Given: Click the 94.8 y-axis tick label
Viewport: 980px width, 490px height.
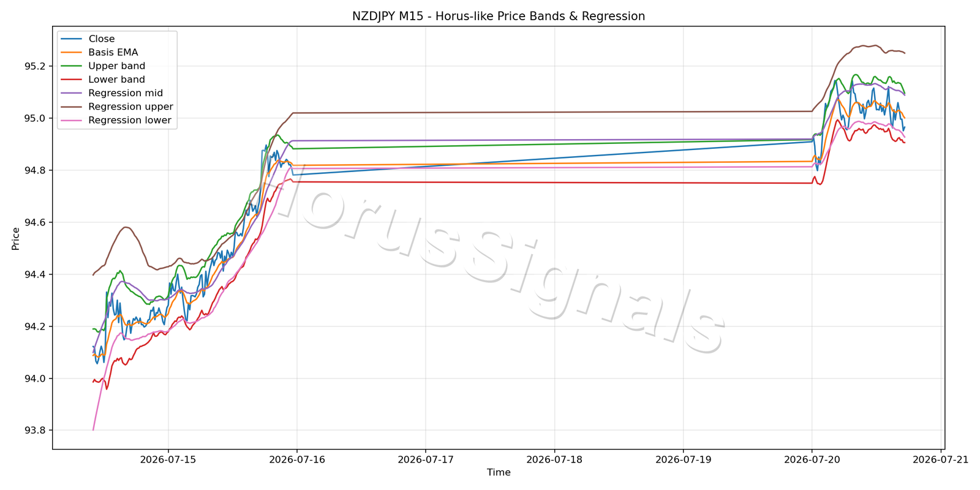Looking at the screenshot, I should pos(34,170).
